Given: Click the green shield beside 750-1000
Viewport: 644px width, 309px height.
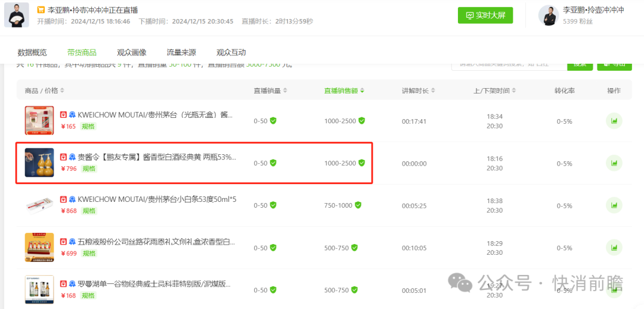Looking at the screenshot, I should click(x=358, y=205).
